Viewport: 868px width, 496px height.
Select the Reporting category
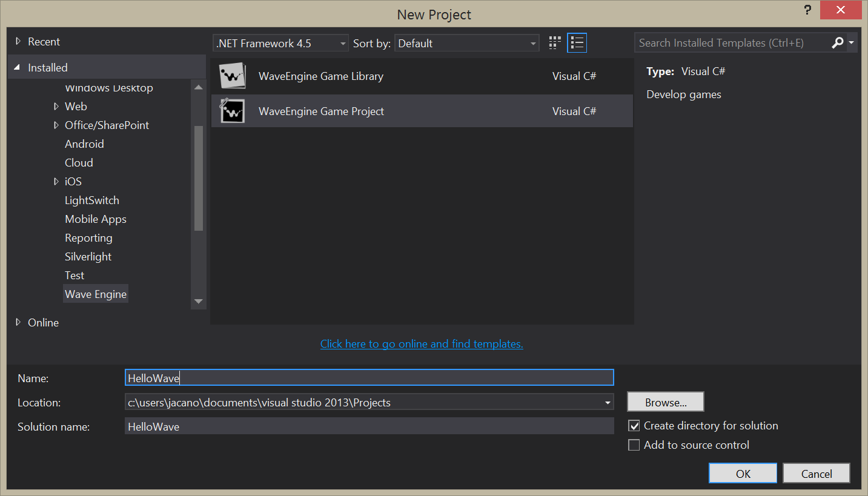(88, 238)
